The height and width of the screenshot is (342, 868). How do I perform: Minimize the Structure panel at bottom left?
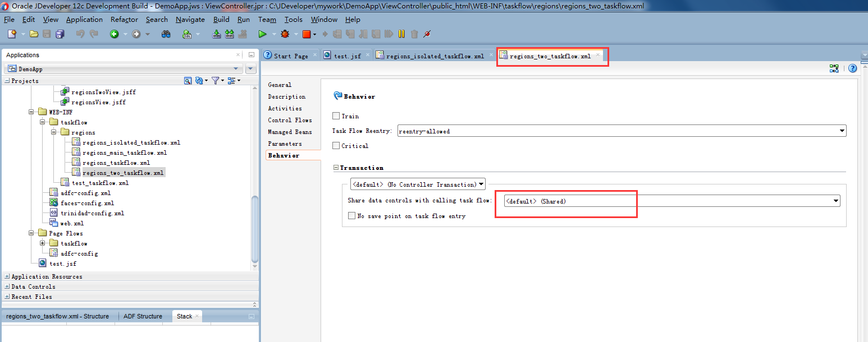pyautogui.click(x=252, y=317)
